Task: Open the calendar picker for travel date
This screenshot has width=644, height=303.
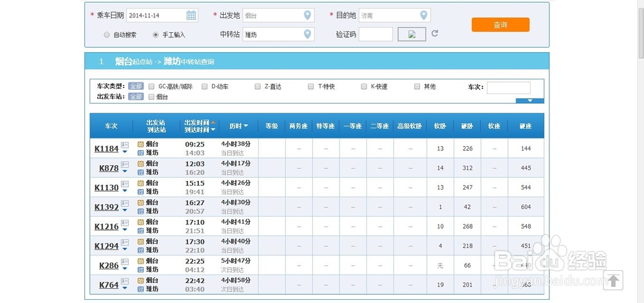Action: click(191, 15)
